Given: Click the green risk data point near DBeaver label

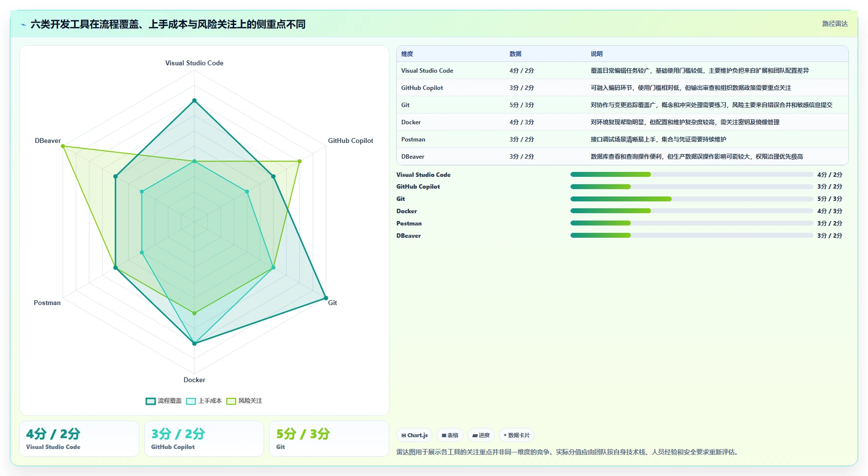Looking at the screenshot, I should coord(63,146).
